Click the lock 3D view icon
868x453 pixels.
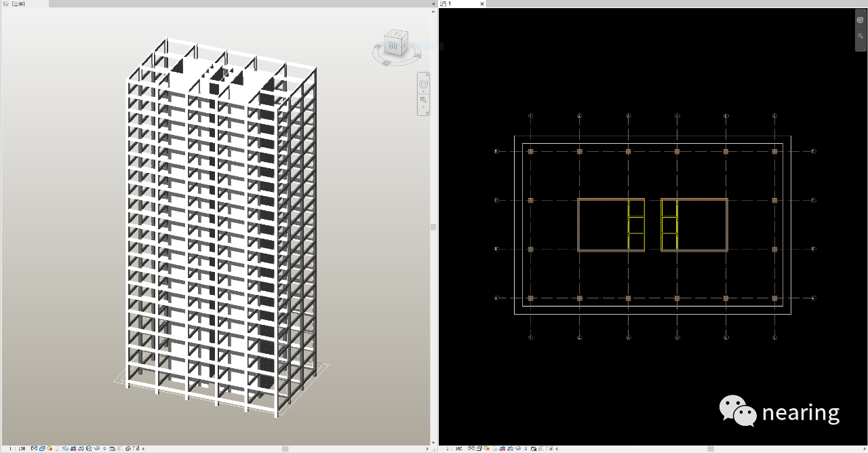click(x=89, y=448)
